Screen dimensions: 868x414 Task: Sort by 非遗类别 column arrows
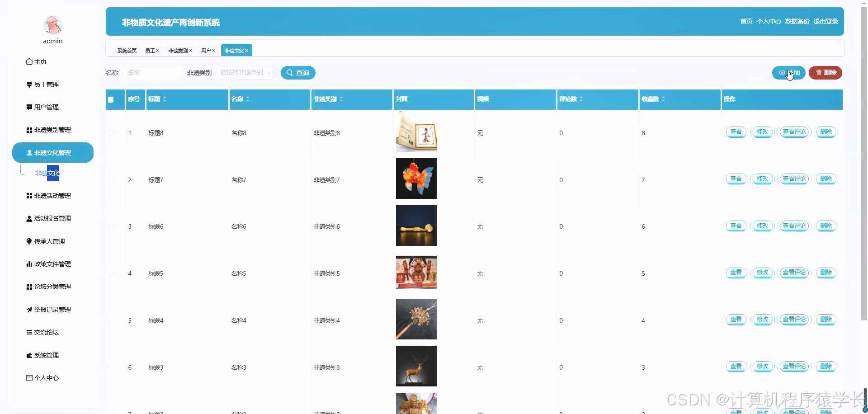click(x=341, y=99)
